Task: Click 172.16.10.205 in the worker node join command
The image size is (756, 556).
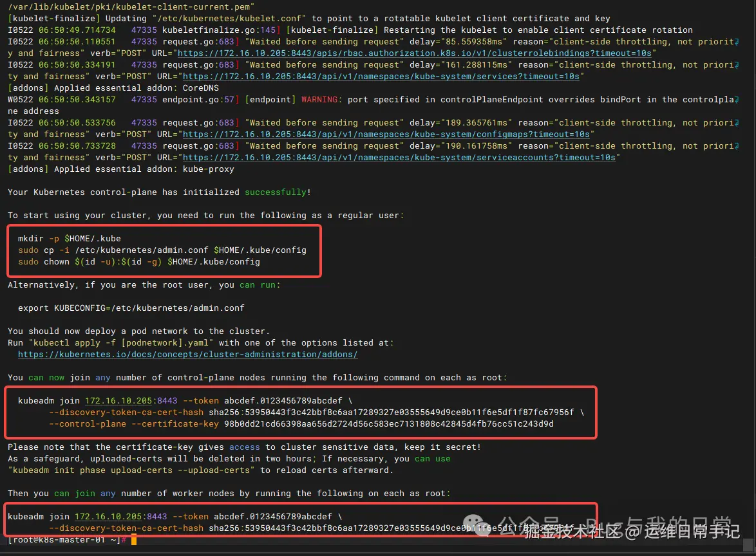Action: click(x=108, y=517)
